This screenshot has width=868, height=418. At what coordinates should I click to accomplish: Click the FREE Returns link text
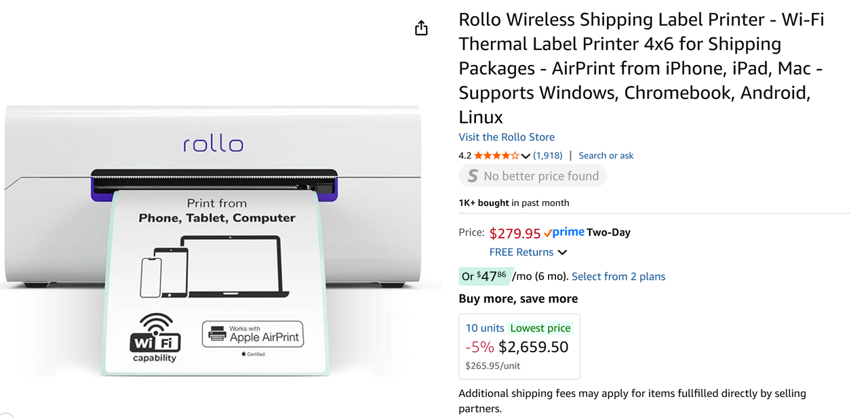tap(521, 252)
